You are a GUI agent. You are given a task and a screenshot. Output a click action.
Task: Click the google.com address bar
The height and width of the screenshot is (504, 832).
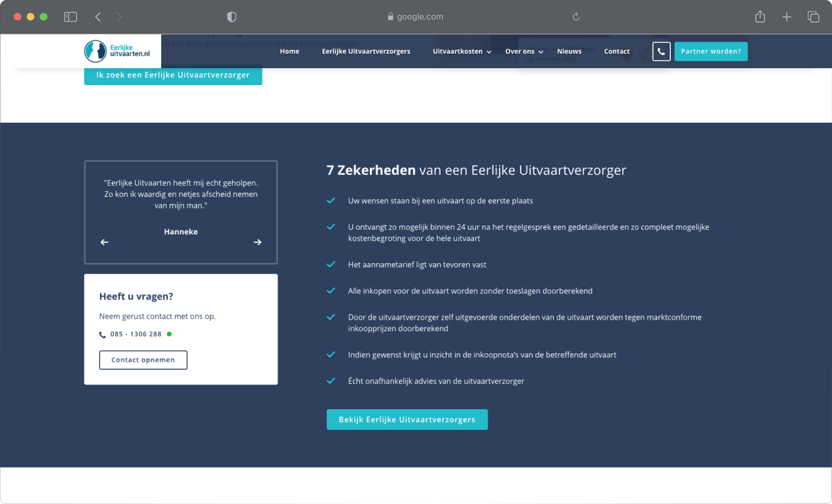(416, 17)
